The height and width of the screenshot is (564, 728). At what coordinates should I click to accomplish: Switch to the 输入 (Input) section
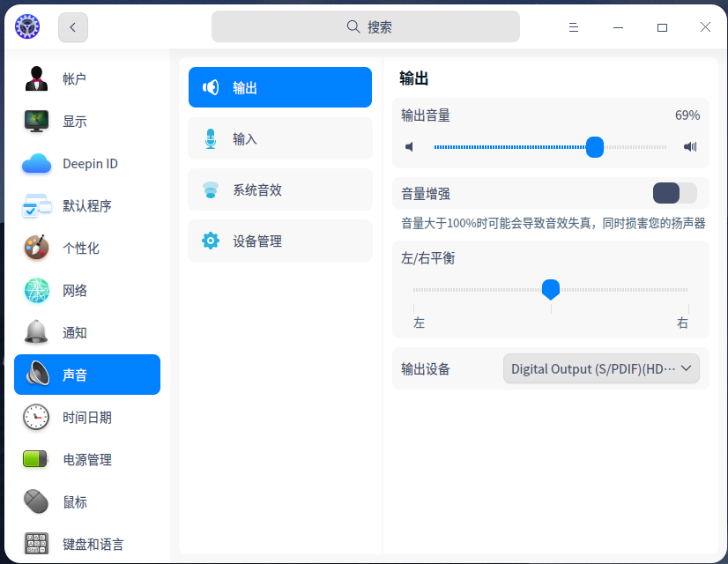click(x=279, y=138)
